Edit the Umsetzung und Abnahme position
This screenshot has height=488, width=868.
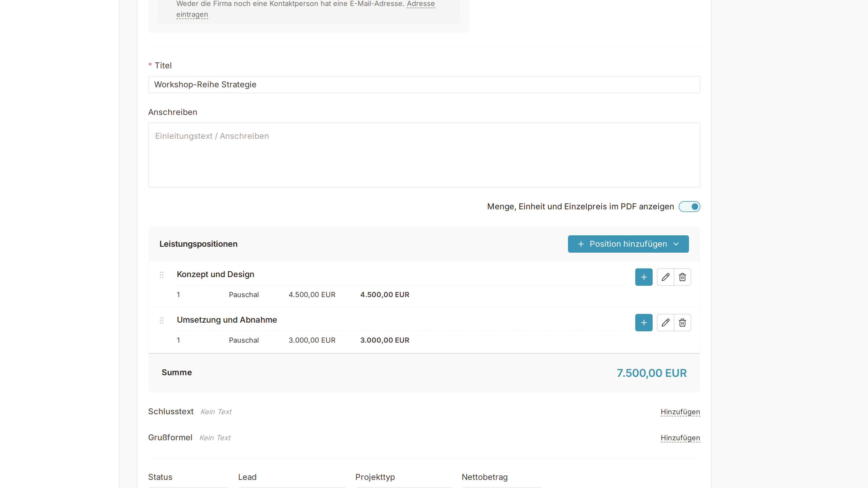(x=665, y=323)
